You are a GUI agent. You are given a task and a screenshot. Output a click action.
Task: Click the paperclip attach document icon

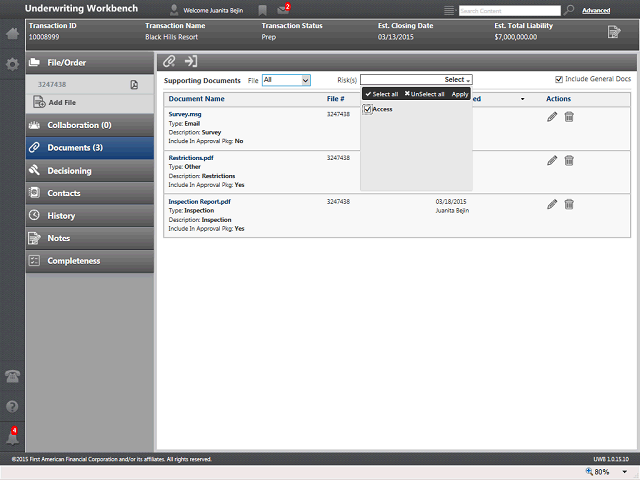(169, 62)
